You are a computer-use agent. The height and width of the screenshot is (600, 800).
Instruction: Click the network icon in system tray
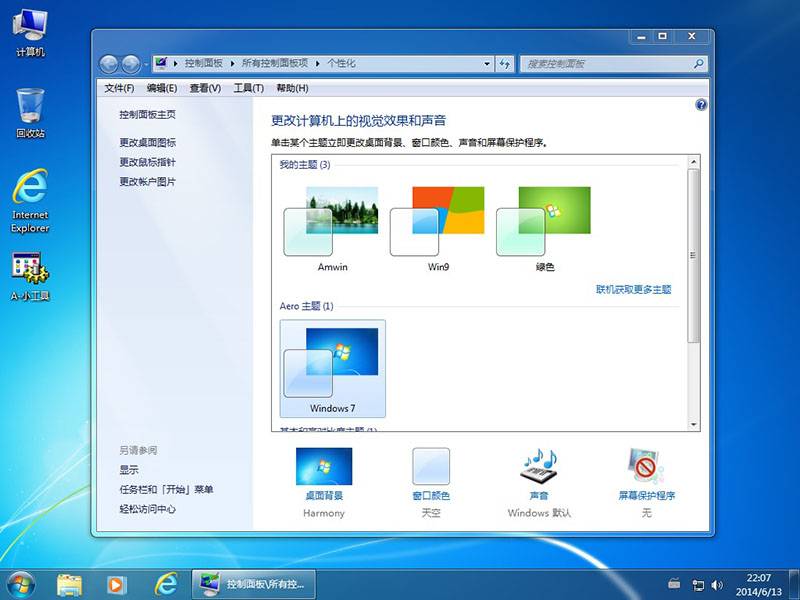[698, 585]
